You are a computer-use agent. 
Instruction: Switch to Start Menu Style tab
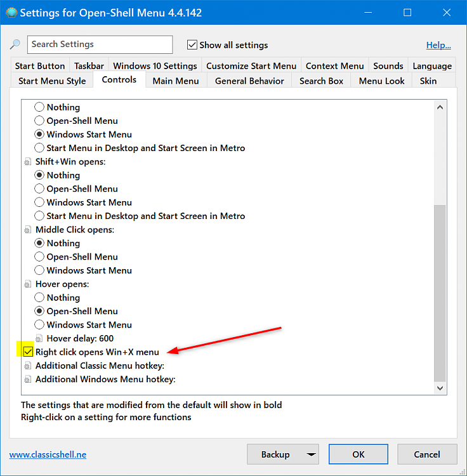point(52,81)
